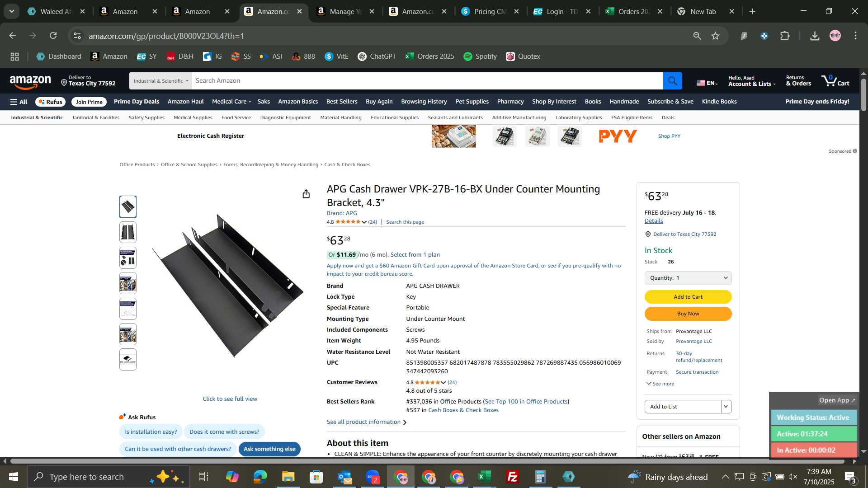The width and height of the screenshot is (868, 488).
Task: Bookmark this page with star icon
Action: coord(715,36)
